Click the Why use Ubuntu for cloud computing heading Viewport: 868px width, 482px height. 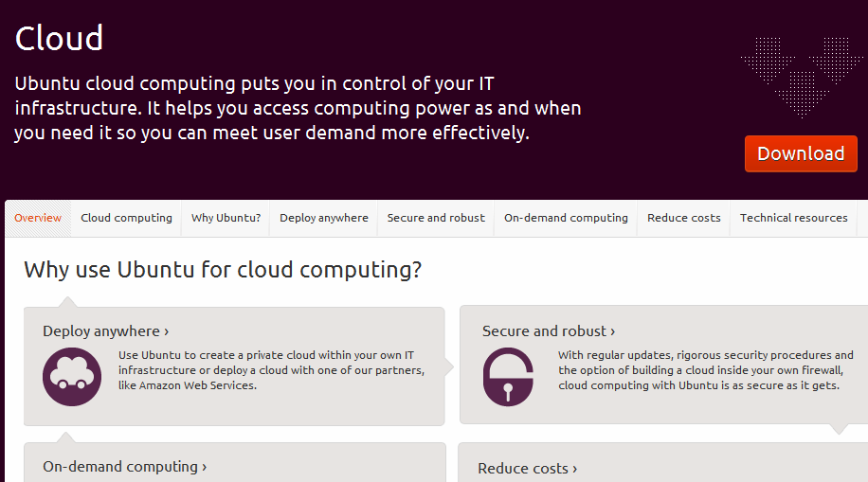click(x=223, y=270)
